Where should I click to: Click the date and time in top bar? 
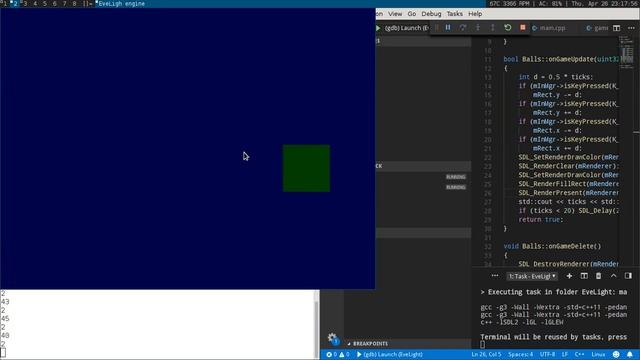click(x=606, y=3)
